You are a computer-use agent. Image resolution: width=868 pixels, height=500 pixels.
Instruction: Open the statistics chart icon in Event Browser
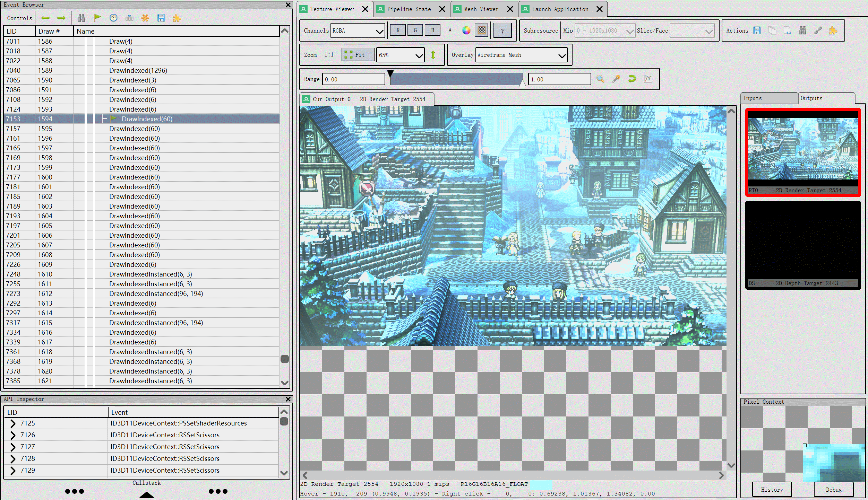click(x=129, y=18)
